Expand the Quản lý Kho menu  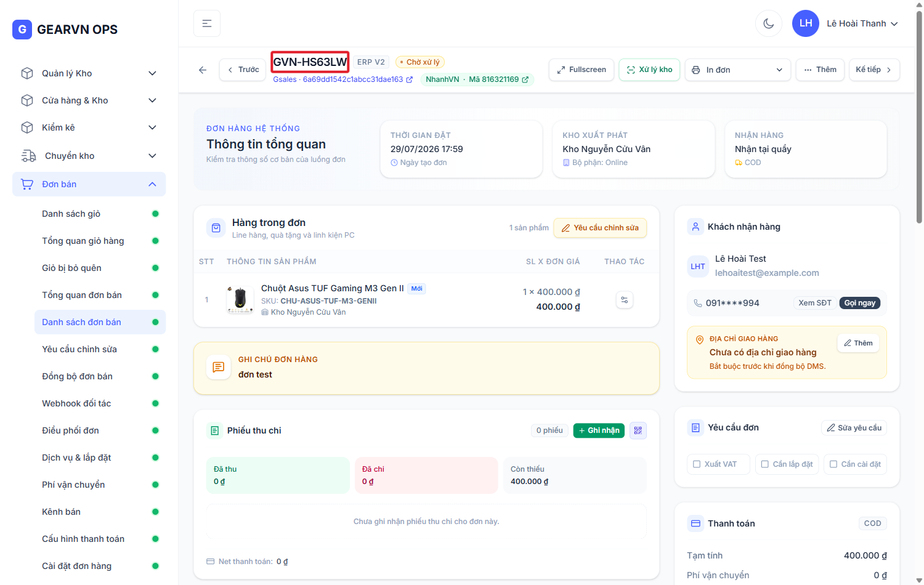[89, 73]
